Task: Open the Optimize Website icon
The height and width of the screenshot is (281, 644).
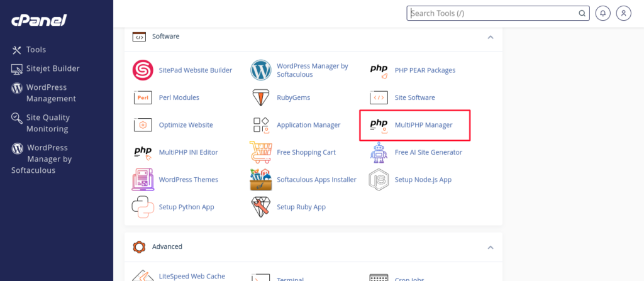Action: click(x=143, y=125)
